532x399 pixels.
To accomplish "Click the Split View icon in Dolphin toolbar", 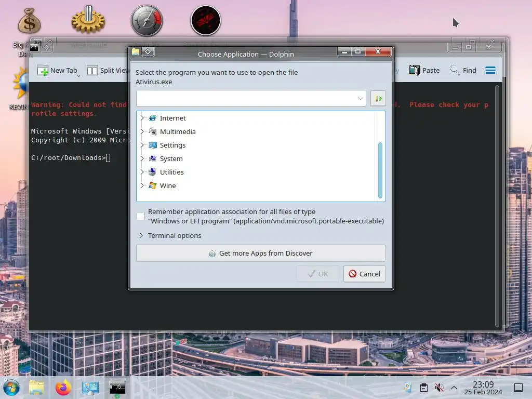I will click(92, 70).
